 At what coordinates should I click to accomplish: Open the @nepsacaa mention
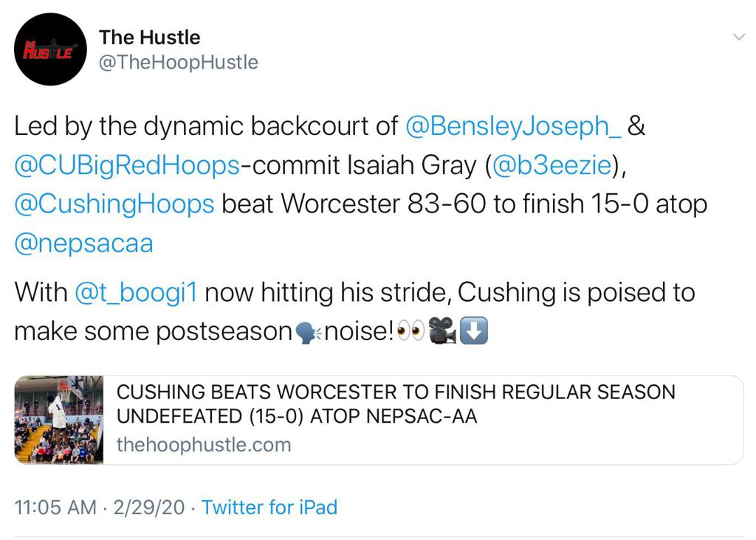[x=83, y=243]
